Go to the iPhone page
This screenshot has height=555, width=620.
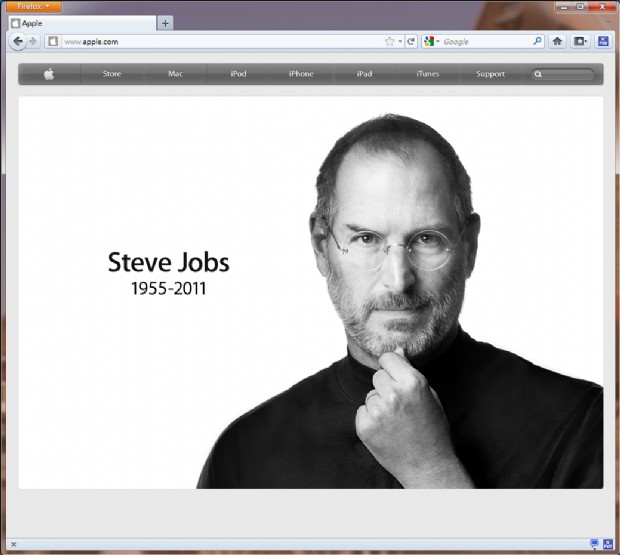click(301, 74)
